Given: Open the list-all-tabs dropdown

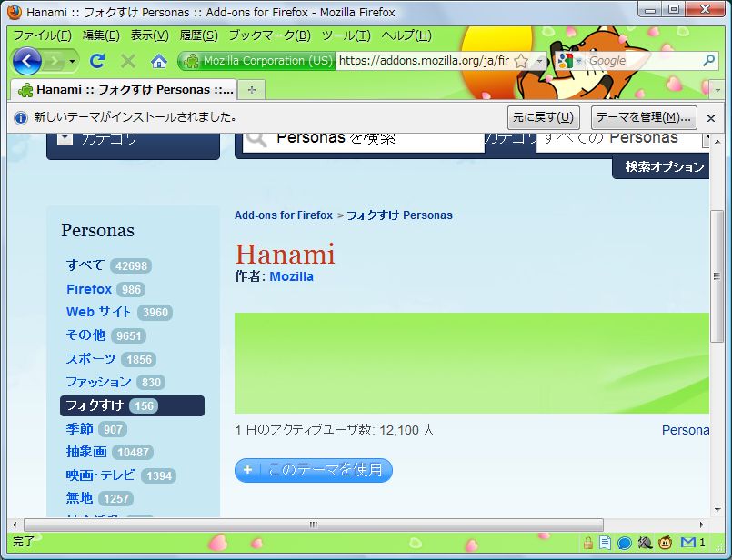Looking at the screenshot, I should click(717, 90).
